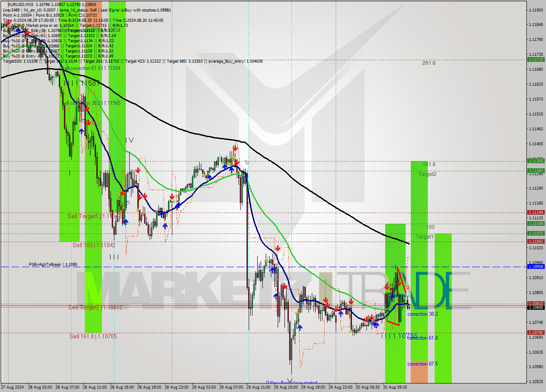Click the 1.10580 price axis value
The height and width of the screenshot is (392, 546).
click(x=536, y=367)
